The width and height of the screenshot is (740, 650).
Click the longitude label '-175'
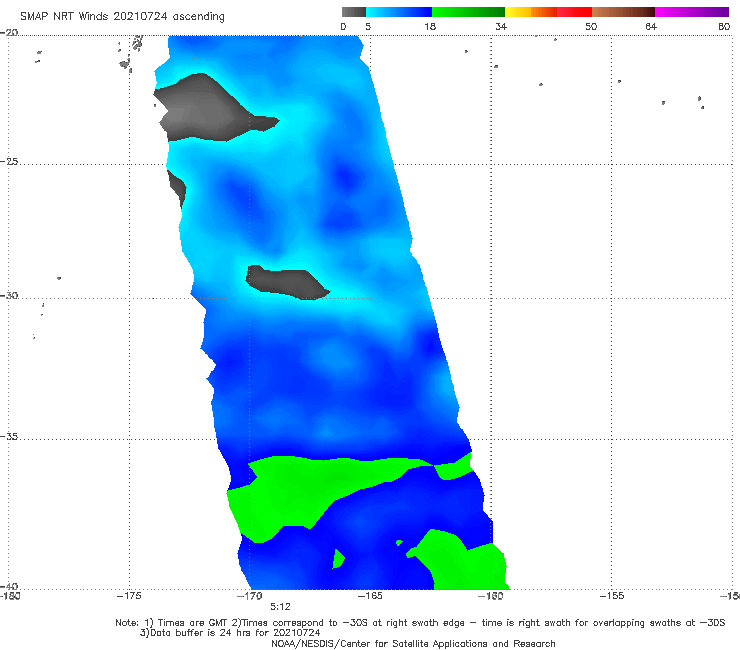coord(129,596)
